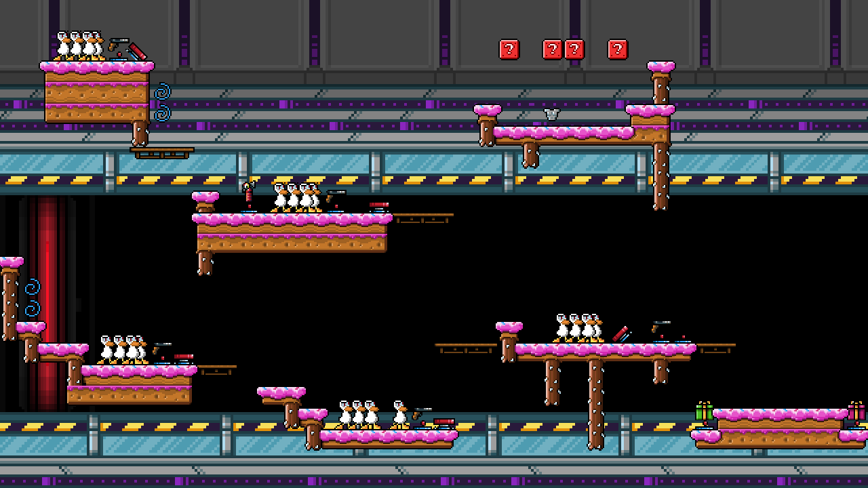Click the empty item spawner on right platform
The image size is (868, 488).
[684, 340]
